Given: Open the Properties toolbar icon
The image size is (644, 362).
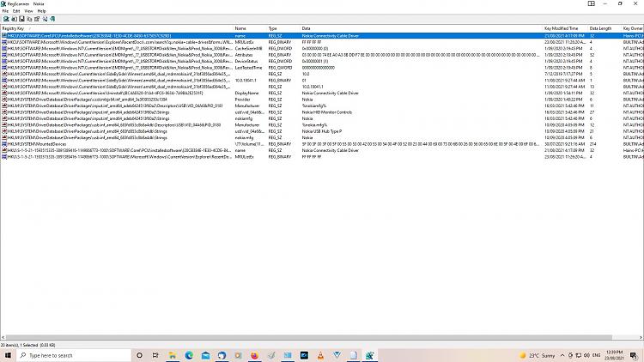Looking at the screenshot, I should point(37,19).
